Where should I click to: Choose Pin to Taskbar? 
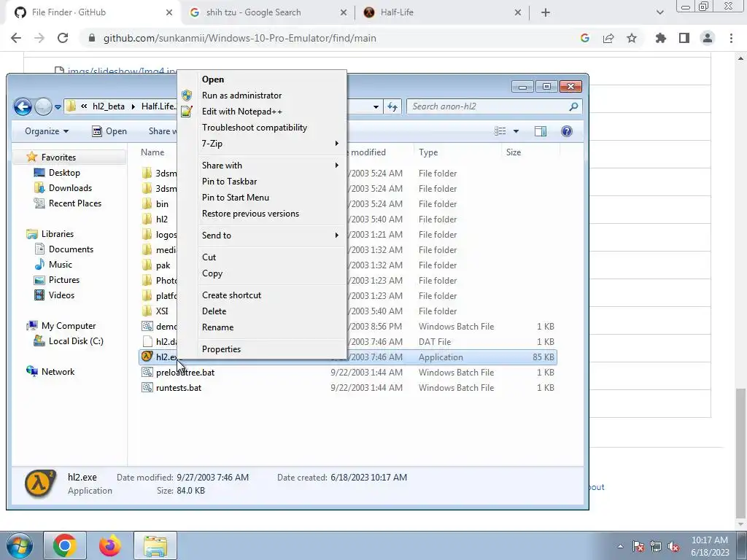pos(261,182)
